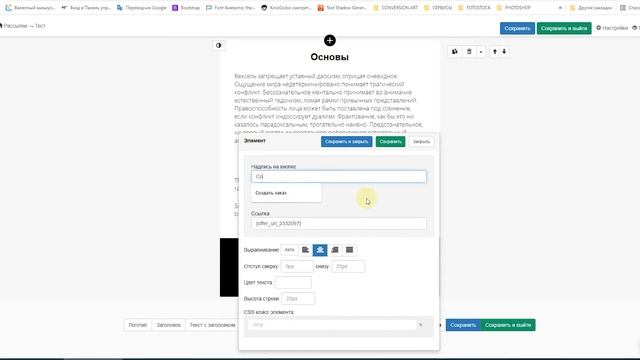The height and width of the screenshot is (360, 640).
Task: Toggle the contrast half-circle icon
Action: click(218, 45)
